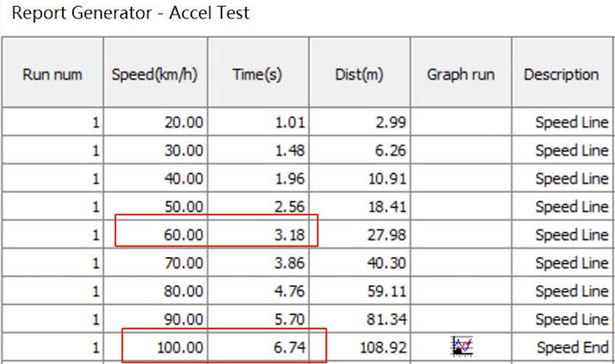Select the 6.26 distance cell
The height and width of the screenshot is (364, 615).
point(360,150)
